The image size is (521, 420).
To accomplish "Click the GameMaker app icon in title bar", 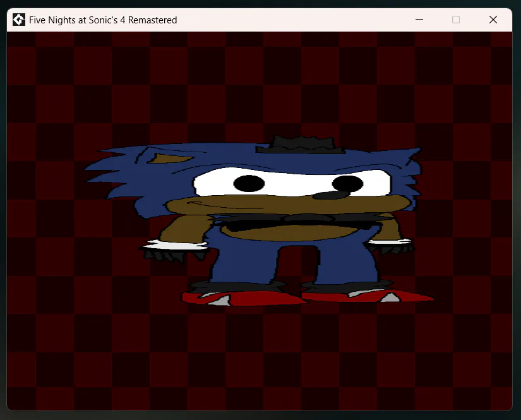I will (18, 20).
